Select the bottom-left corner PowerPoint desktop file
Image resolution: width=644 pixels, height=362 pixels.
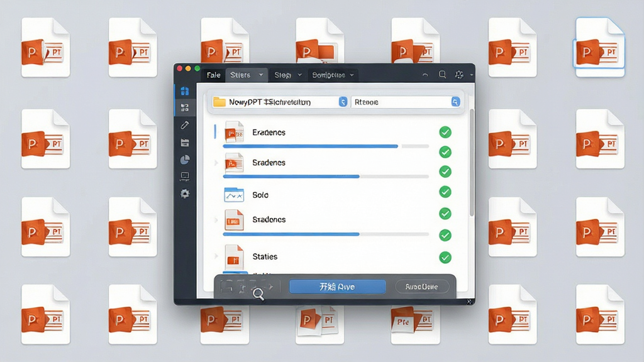(45, 314)
